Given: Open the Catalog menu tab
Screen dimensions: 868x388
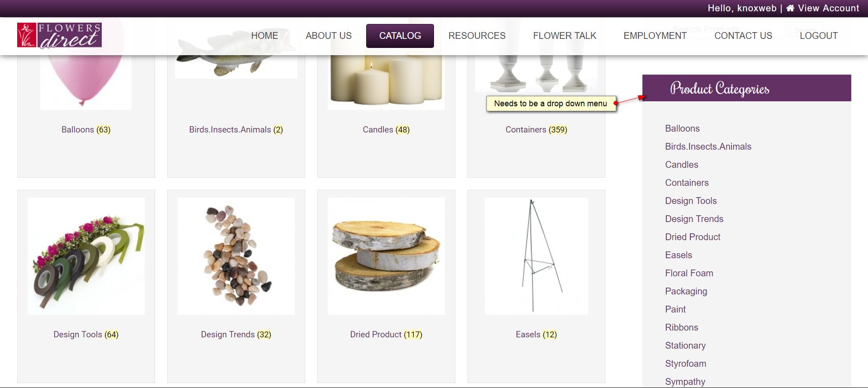Looking at the screenshot, I should click(400, 36).
